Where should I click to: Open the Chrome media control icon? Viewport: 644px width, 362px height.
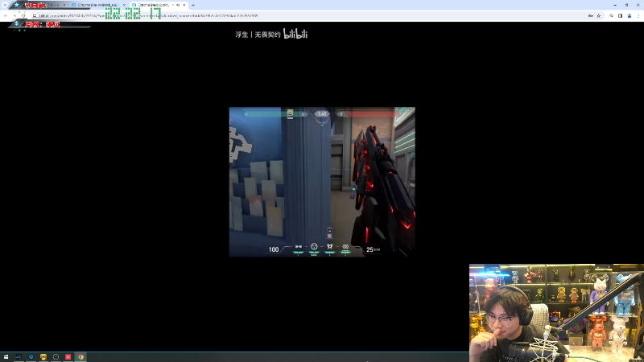pyautogui.click(x=611, y=15)
